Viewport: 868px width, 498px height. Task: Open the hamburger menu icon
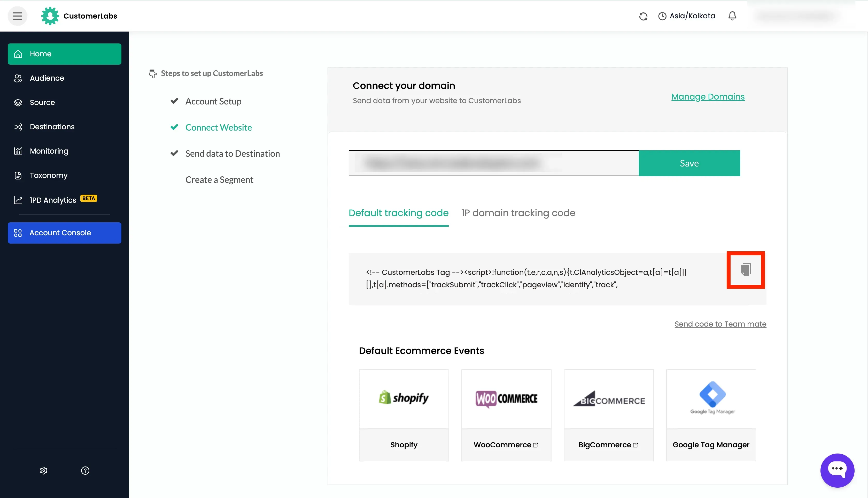17,16
